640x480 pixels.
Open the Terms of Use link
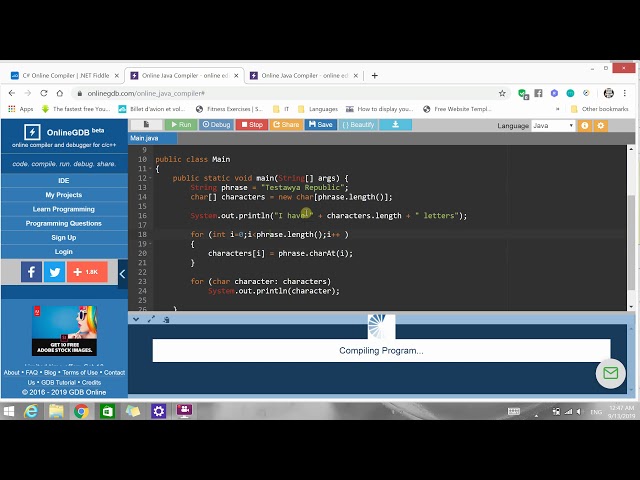click(80, 373)
